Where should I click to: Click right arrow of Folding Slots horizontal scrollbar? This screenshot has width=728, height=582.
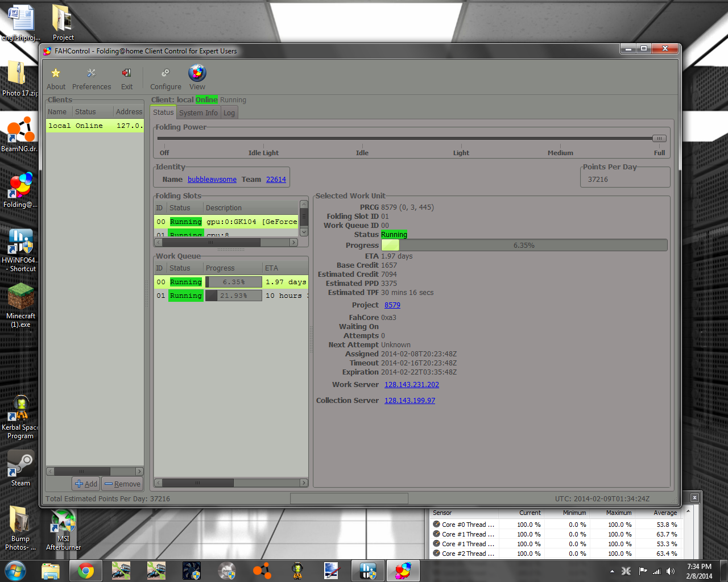[x=293, y=242]
